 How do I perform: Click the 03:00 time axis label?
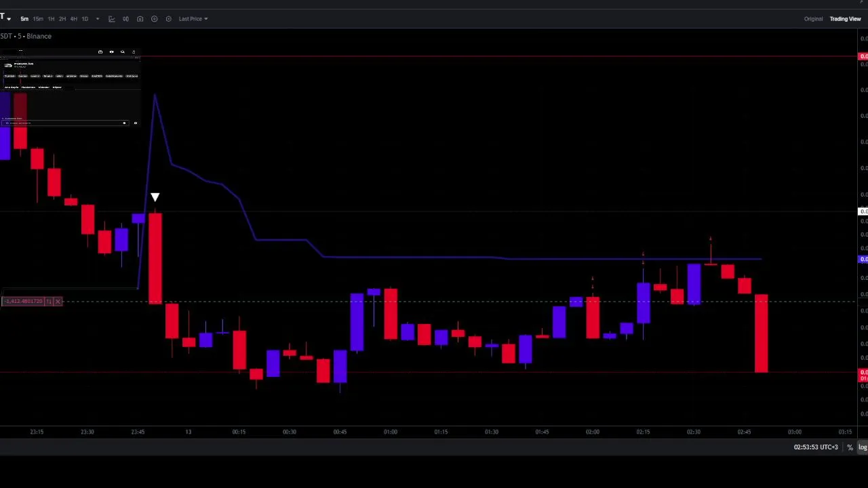[x=794, y=432]
